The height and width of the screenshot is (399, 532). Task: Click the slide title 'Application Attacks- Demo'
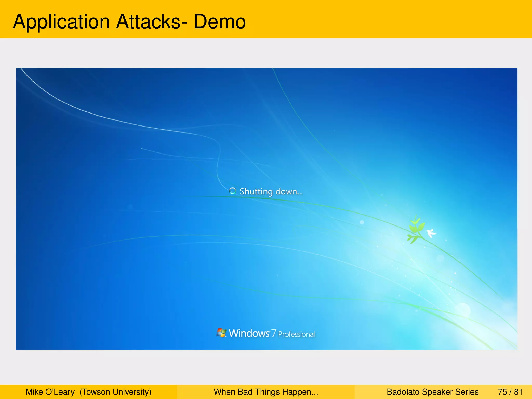click(x=129, y=22)
